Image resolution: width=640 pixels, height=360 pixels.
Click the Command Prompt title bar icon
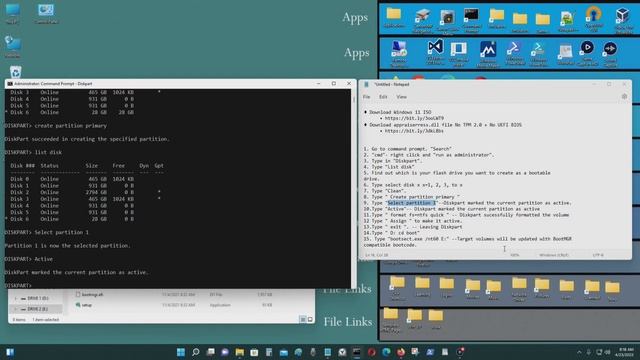point(10,84)
